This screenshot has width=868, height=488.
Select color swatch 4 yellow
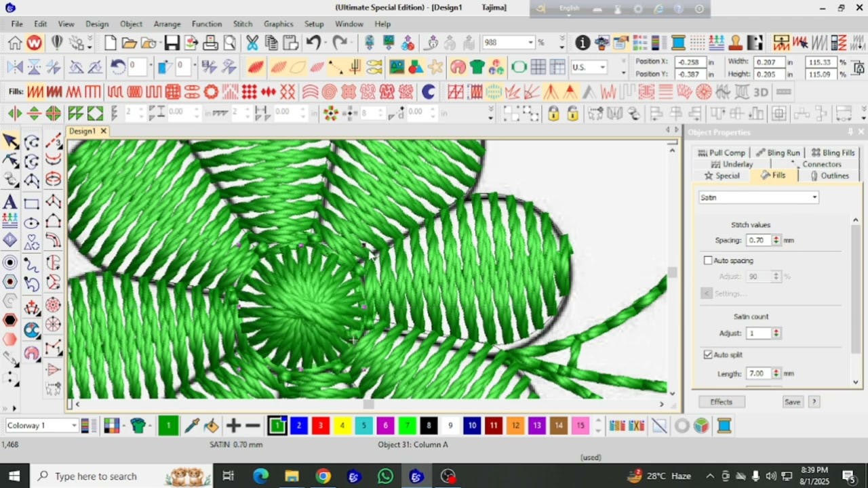click(342, 426)
